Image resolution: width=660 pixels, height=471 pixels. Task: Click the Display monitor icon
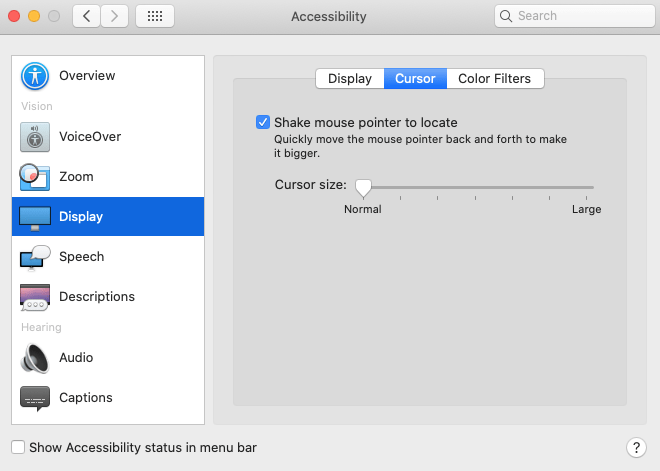pyautogui.click(x=35, y=217)
